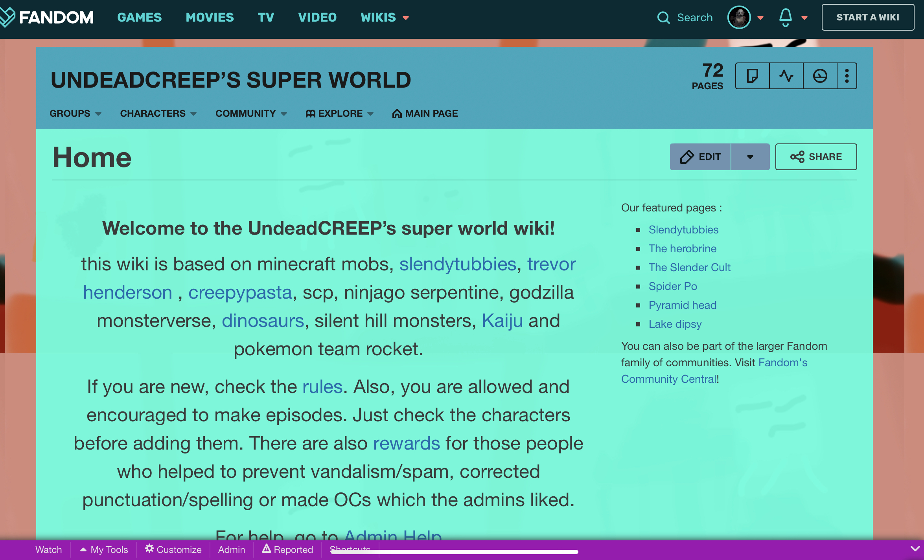Open the user avatar menu
This screenshot has width=924, height=560.
(739, 17)
